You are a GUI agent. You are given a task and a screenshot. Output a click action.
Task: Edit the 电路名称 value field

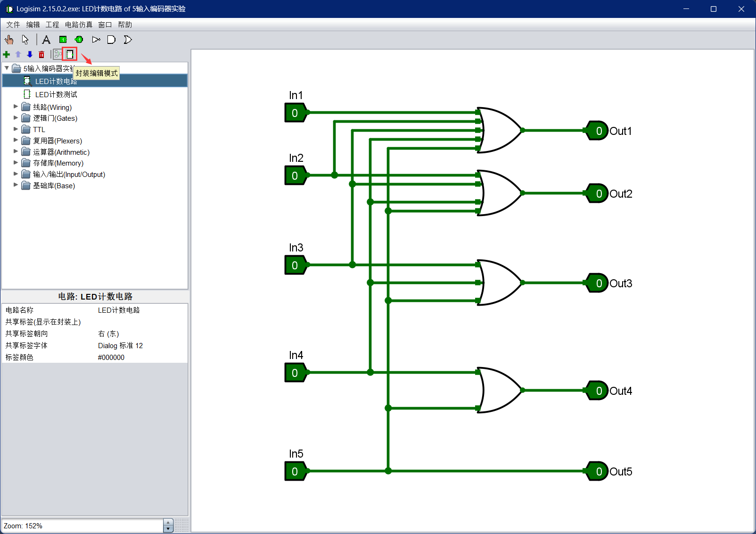coord(142,310)
